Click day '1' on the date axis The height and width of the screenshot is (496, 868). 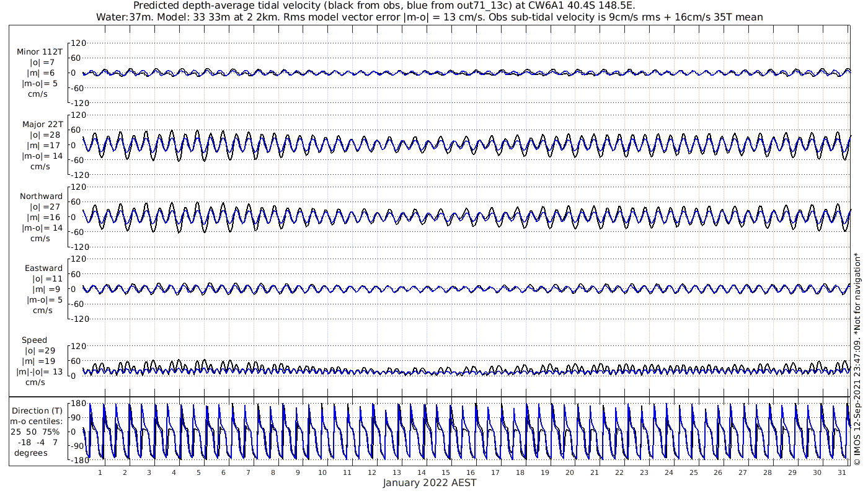[100, 472]
